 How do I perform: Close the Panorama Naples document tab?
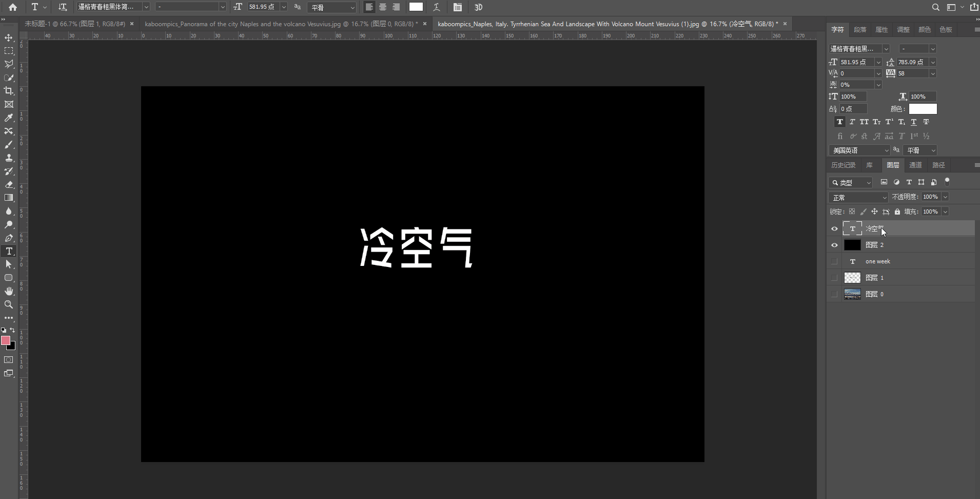425,24
